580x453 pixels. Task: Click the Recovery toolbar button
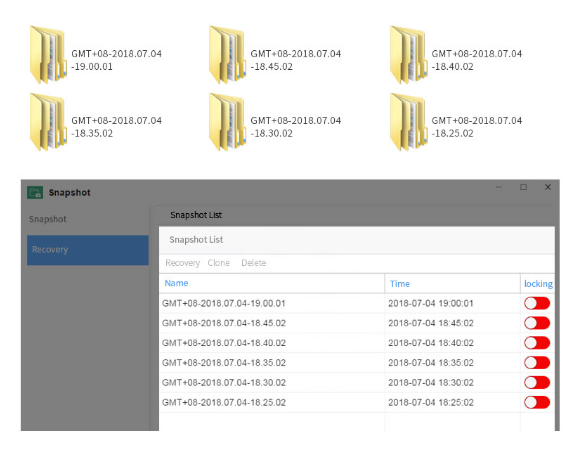pyautogui.click(x=182, y=263)
